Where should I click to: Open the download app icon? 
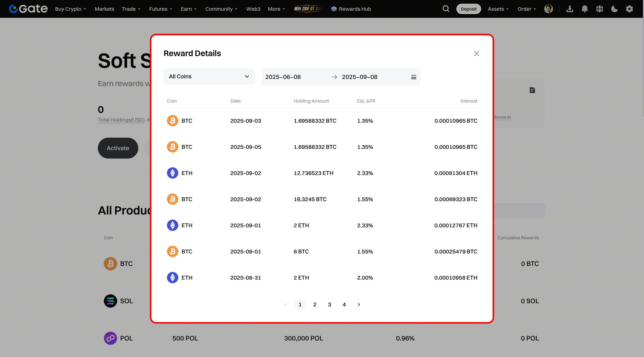570,9
